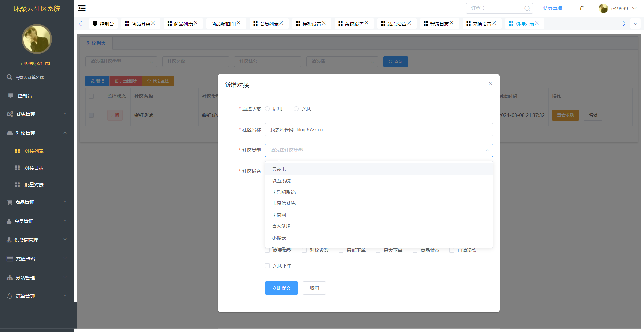
Task: Click the user avatar in the sidebar
Action: (x=37, y=39)
